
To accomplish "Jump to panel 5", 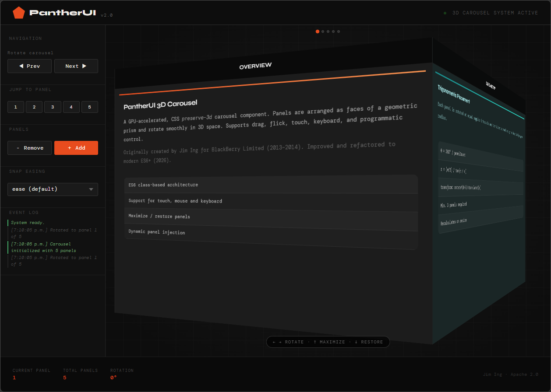I will [90, 107].
